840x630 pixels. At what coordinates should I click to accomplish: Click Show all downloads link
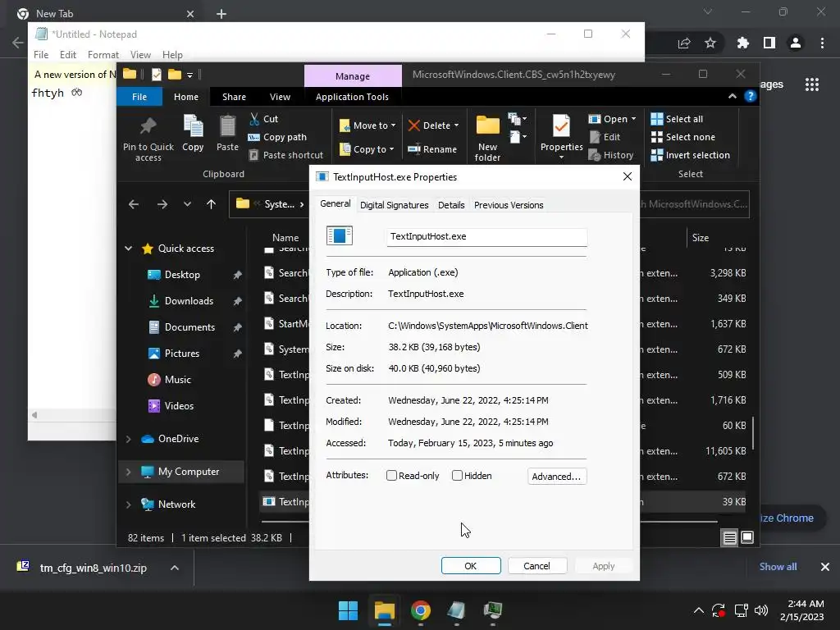click(778, 567)
